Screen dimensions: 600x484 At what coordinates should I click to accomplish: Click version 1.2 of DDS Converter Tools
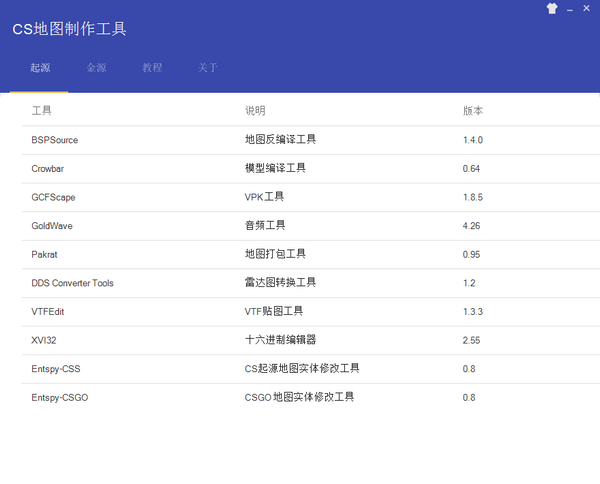[x=469, y=283]
